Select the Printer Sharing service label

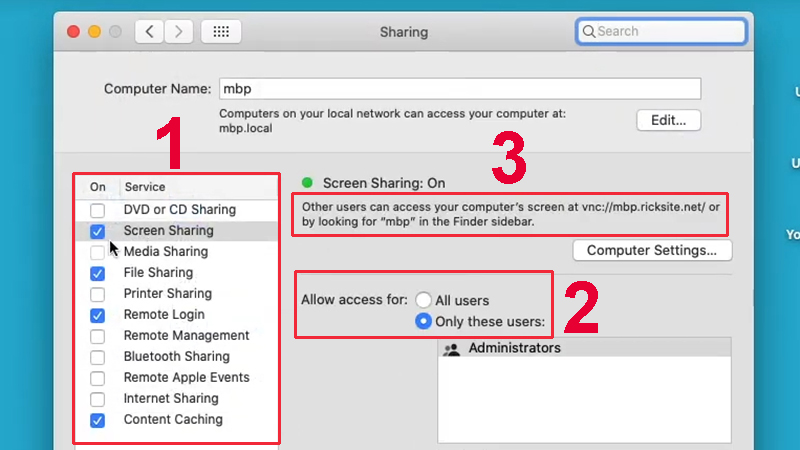pyautogui.click(x=168, y=293)
